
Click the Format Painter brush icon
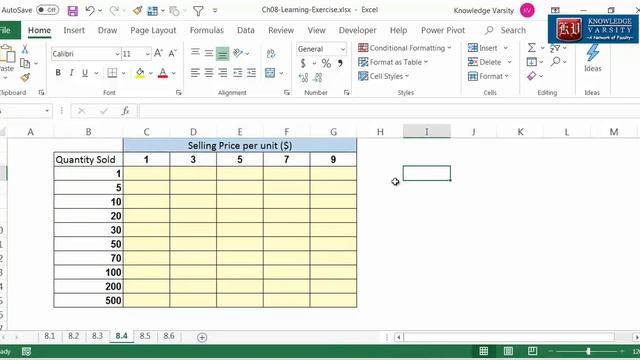[x=25, y=77]
